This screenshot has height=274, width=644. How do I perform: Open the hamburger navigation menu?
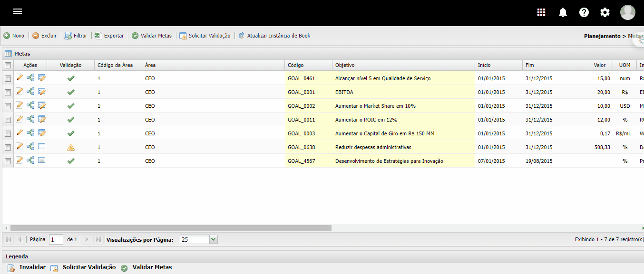coord(18,12)
